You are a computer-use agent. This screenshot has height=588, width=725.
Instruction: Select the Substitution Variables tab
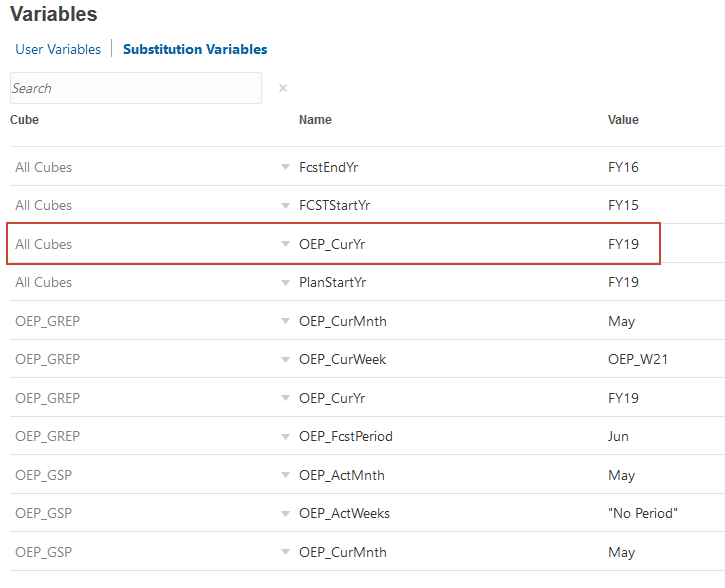tap(195, 49)
